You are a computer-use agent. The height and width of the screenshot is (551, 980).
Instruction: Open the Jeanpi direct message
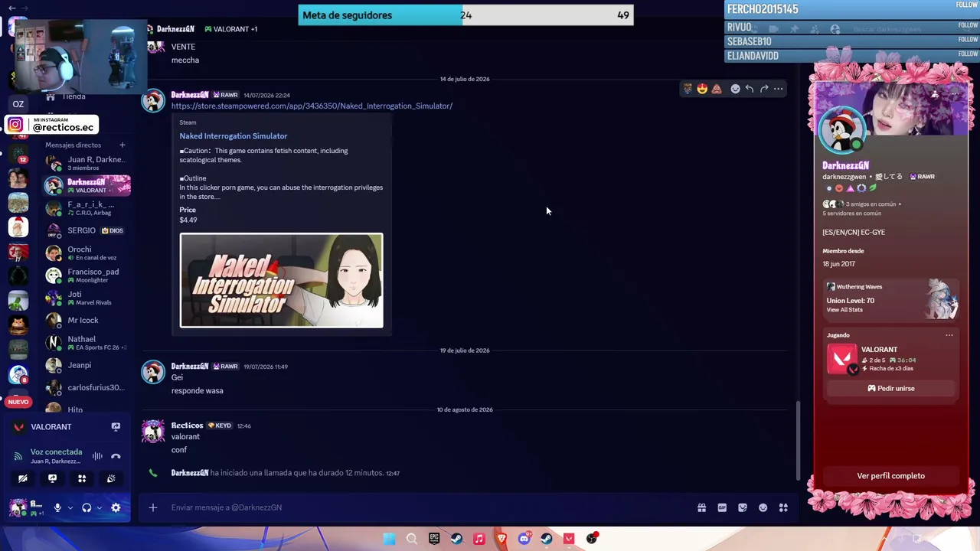(87, 365)
